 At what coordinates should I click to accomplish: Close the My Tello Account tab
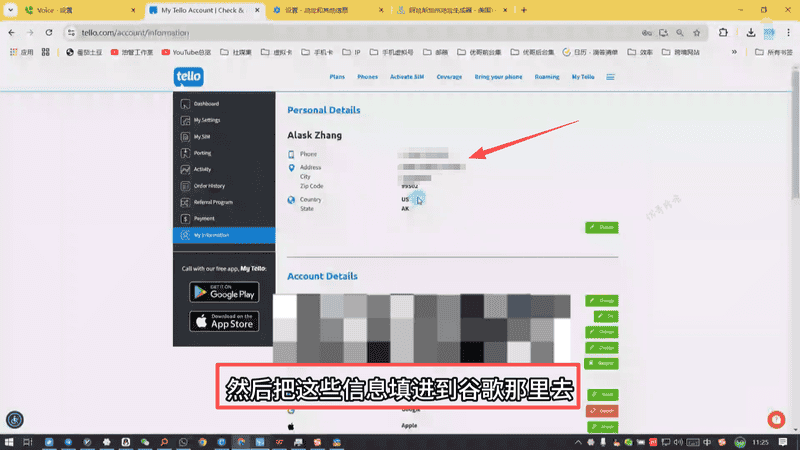pyautogui.click(x=257, y=10)
